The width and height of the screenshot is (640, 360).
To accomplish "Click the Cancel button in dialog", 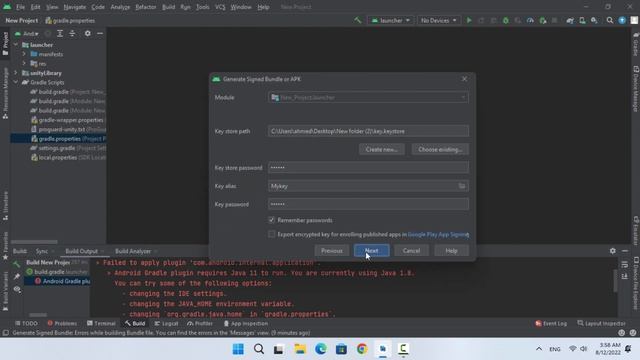I will (411, 251).
